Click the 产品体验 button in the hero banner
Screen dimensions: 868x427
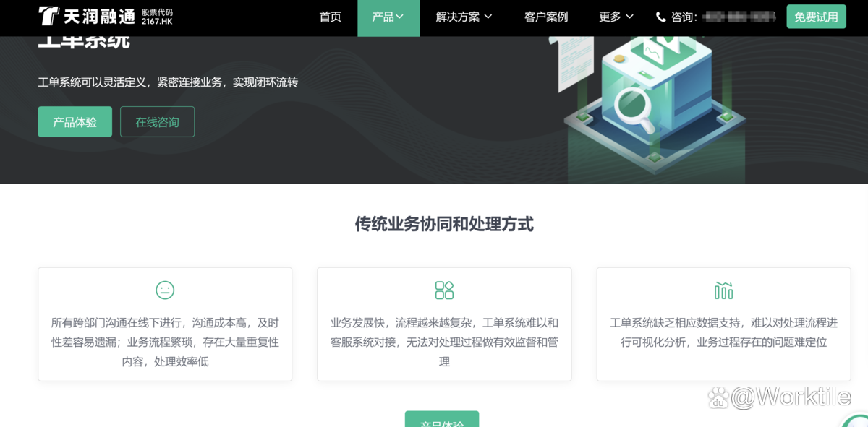tap(75, 122)
